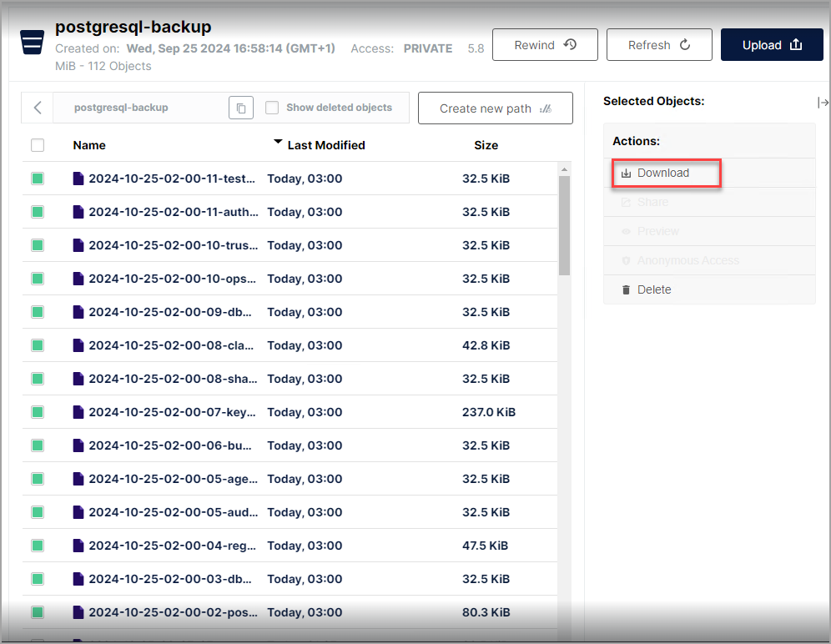Uncheck the 2024-10-25-02-00-11-test row checkbox
This screenshot has width=831, height=644.
pyautogui.click(x=38, y=179)
